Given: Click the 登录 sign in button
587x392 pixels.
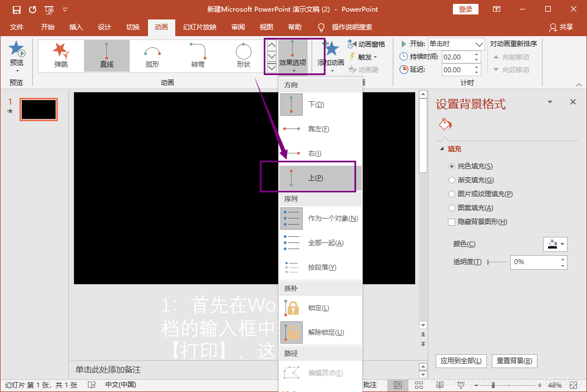Looking at the screenshot, I should point(466,9).
